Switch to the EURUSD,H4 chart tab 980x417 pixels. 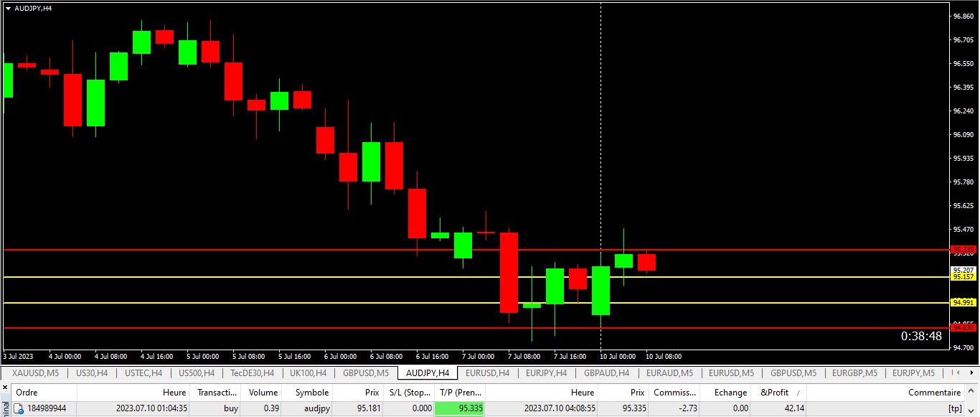488,373
